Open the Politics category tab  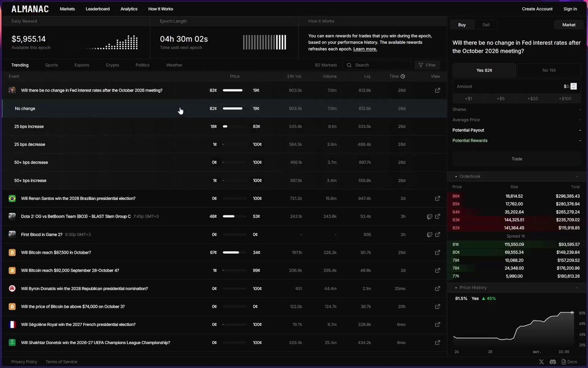click(x=143, y=65)
